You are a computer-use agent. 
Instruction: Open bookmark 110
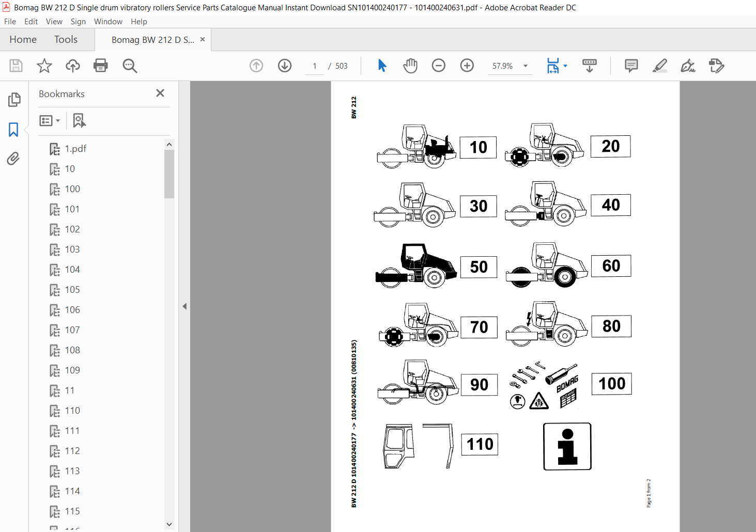[72, 411]
